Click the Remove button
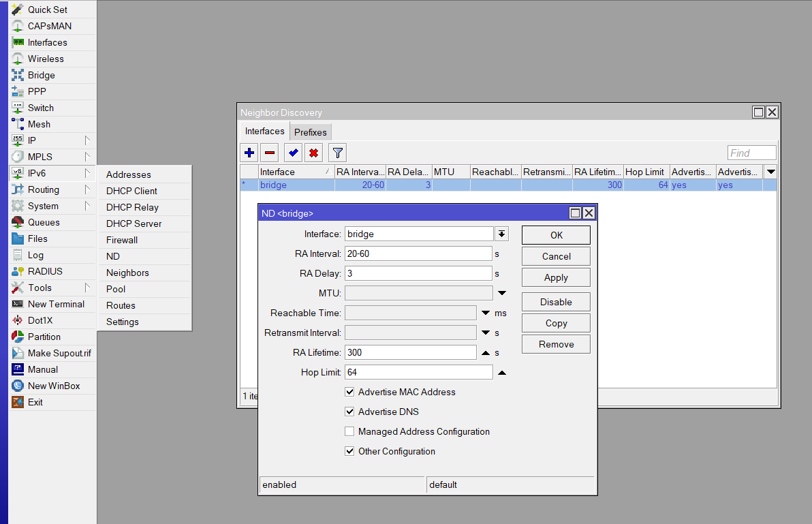 [556, 344]
